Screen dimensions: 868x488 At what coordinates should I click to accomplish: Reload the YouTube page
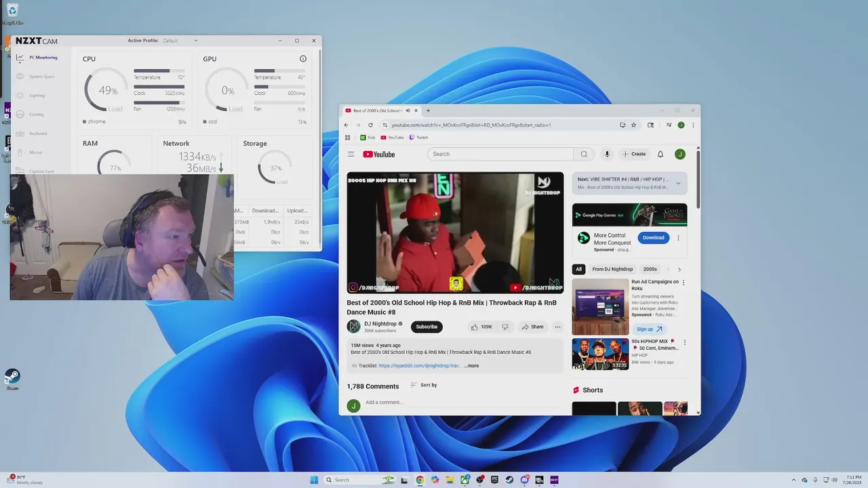(x=370, y=125)
